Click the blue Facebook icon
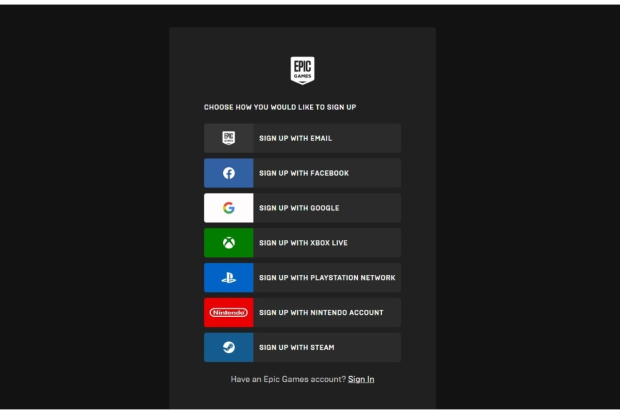Screen dimensions: 620x413 point(228,173)
